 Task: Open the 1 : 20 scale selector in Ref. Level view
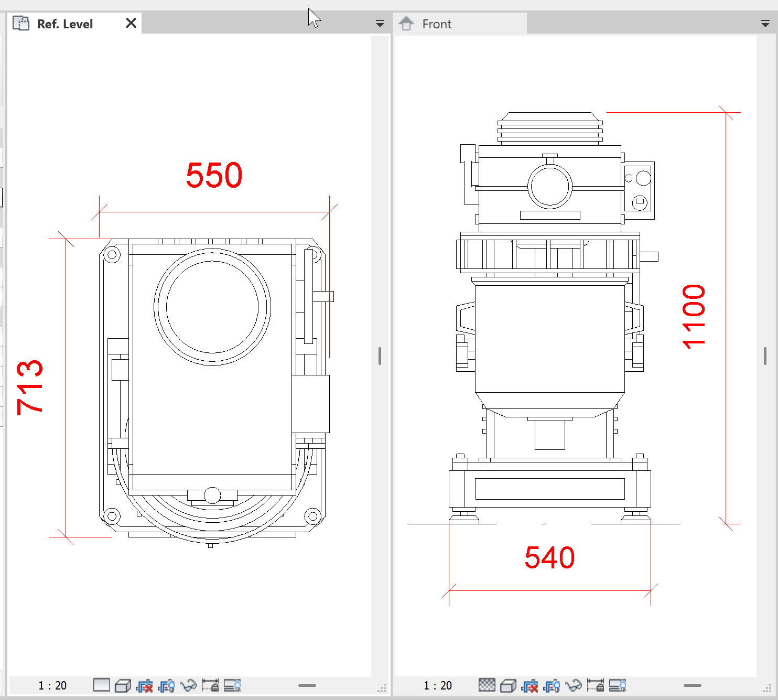(52, 685)
